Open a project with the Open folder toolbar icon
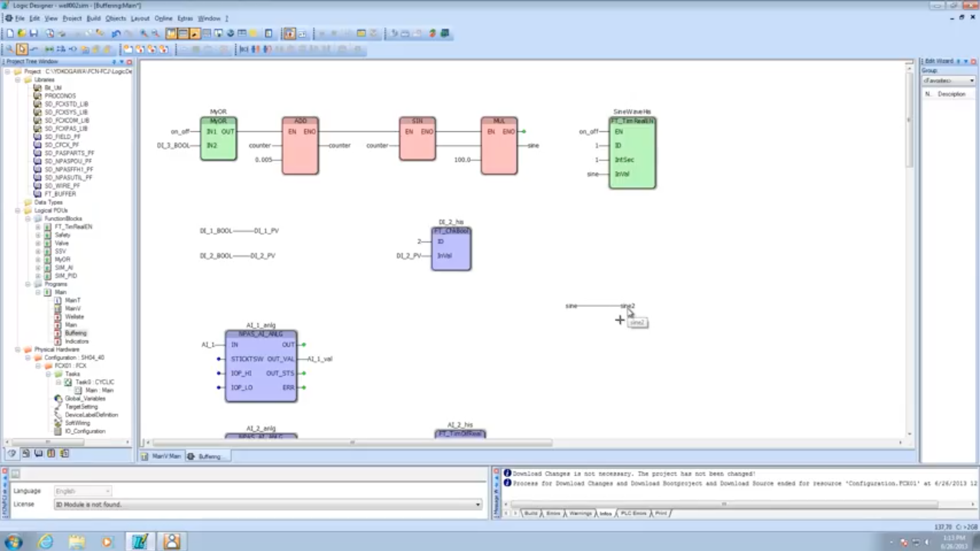Viewport: 980px width, 551px height. coord(21,33)
